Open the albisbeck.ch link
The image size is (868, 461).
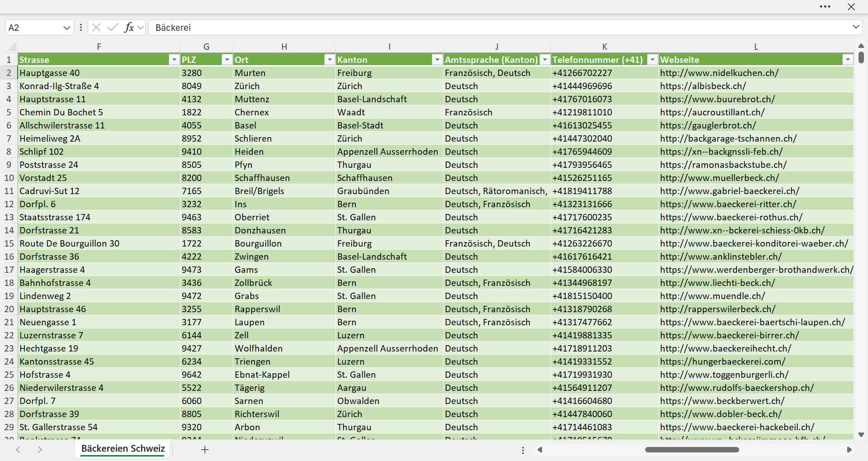tap(703, 86)
